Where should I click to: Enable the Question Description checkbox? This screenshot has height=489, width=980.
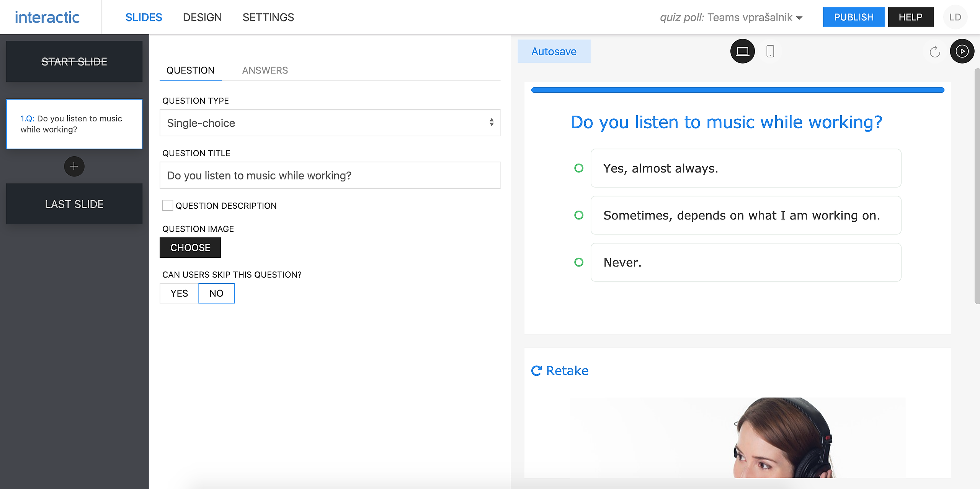click(x=168, y=206)
